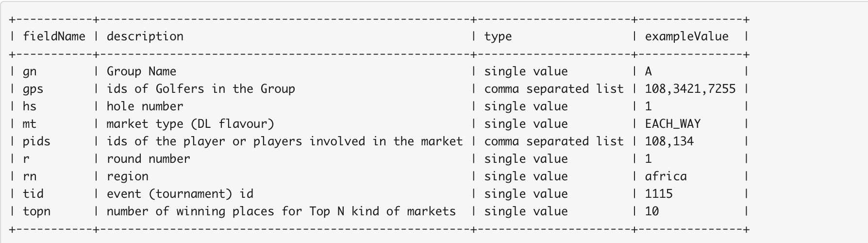Click the 'round number' description text
The width and height of the screenshot is (868, 243).
click(148, 159)
